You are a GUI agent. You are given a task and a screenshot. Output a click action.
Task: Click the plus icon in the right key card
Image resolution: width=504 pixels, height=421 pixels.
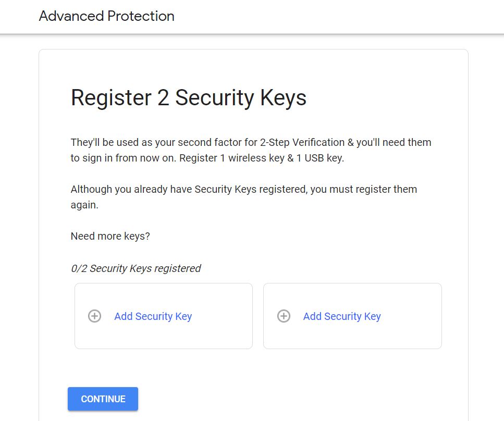pos(284,316)
